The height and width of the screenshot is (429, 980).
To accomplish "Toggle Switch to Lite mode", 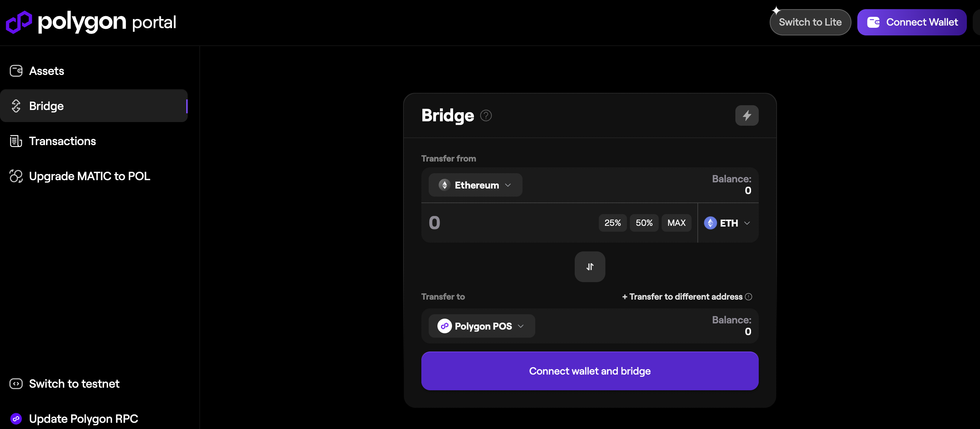I will point(810,22).
